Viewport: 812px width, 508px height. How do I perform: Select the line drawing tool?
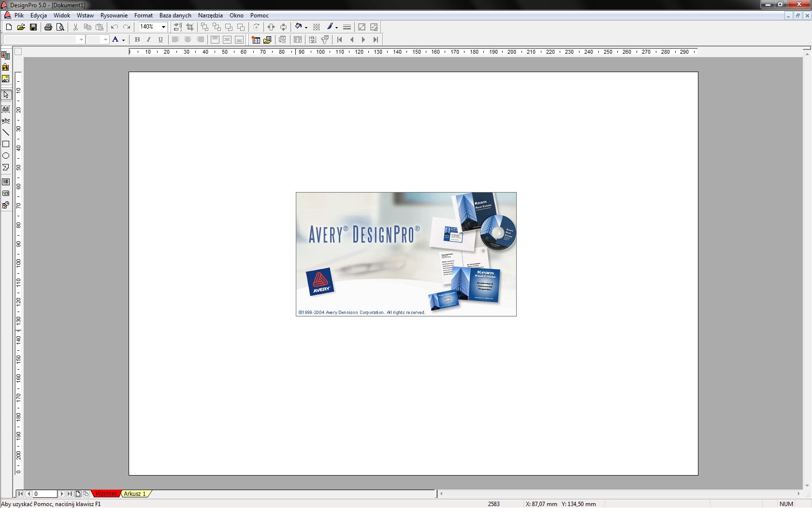pos(6,132)
